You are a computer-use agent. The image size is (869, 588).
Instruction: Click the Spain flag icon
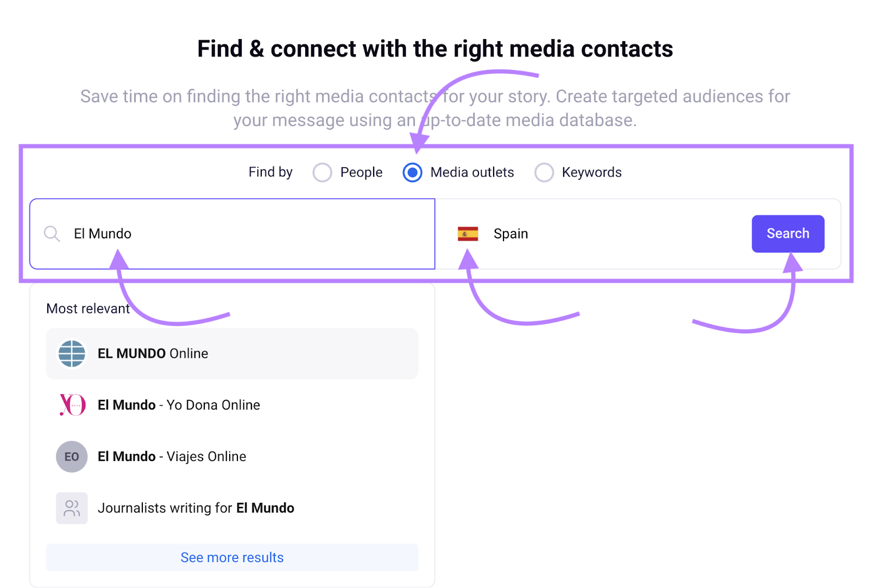click(468, 234)
